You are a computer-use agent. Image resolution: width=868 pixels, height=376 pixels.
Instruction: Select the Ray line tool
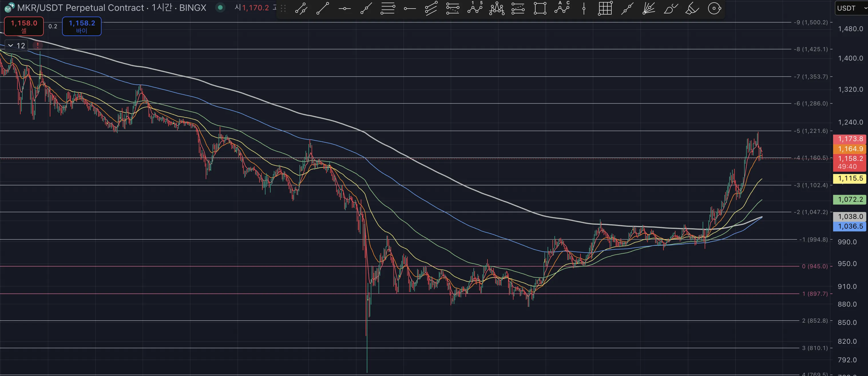pyautogui.click(x=366, y=8)
